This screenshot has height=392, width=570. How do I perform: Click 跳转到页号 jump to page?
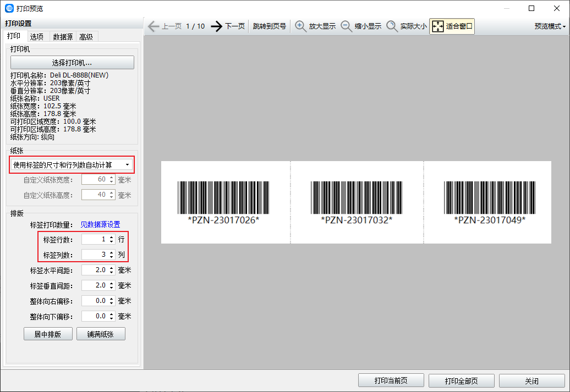click(x=270, y=26)
